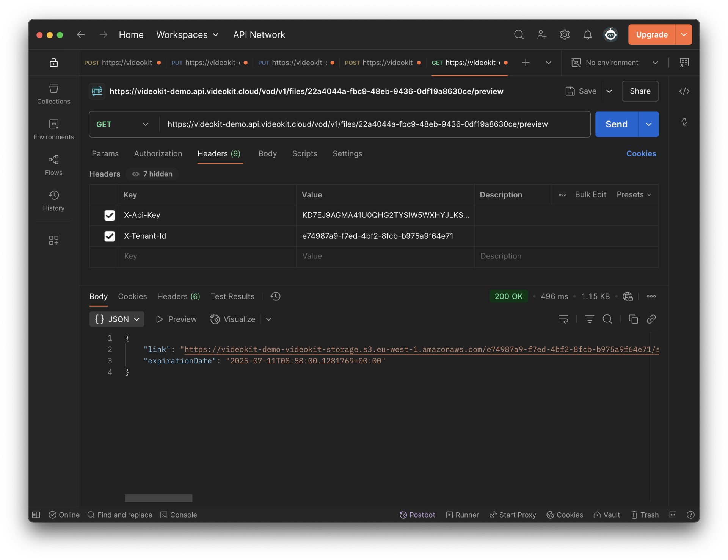Open Environments in the sidebar
This screenshot has height=560, width=728.
pyautogui.click(x=54, y=130)
